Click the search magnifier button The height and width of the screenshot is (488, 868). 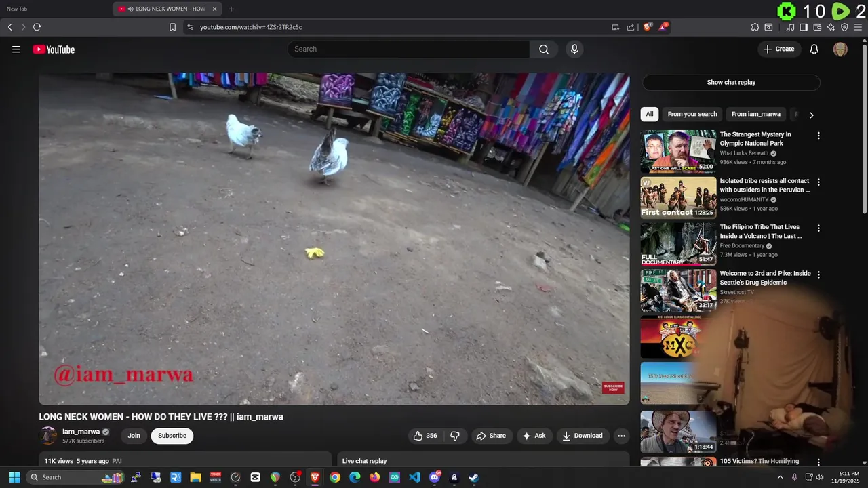[x=544, y=49]
